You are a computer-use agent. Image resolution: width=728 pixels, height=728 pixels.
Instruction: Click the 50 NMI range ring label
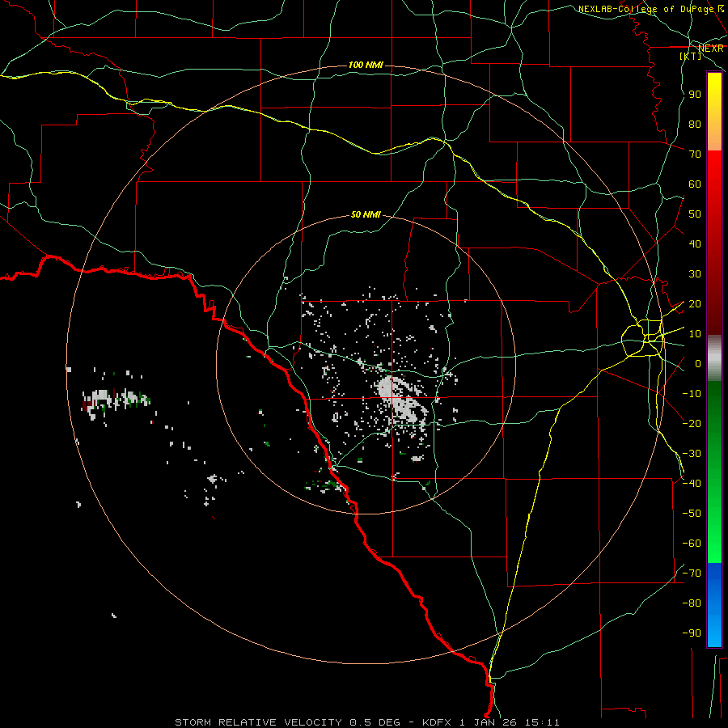click(x=366, y=214)
